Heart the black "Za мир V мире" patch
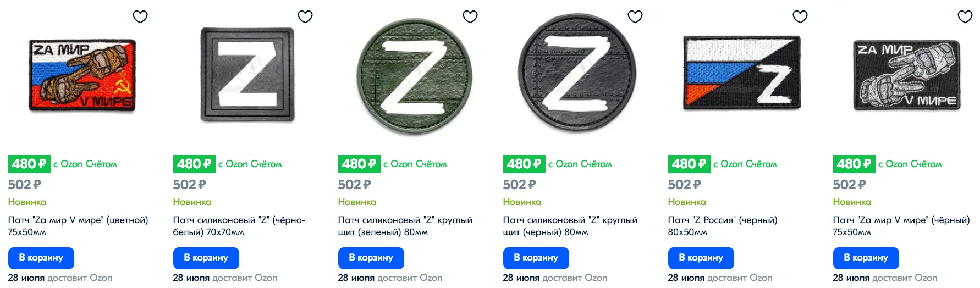Image resolution: width=980 pixels, height=288 pixels. (965, 16)
